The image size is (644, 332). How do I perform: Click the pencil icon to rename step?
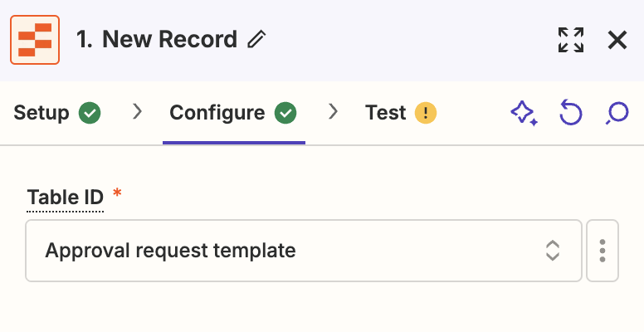[257, 39]
